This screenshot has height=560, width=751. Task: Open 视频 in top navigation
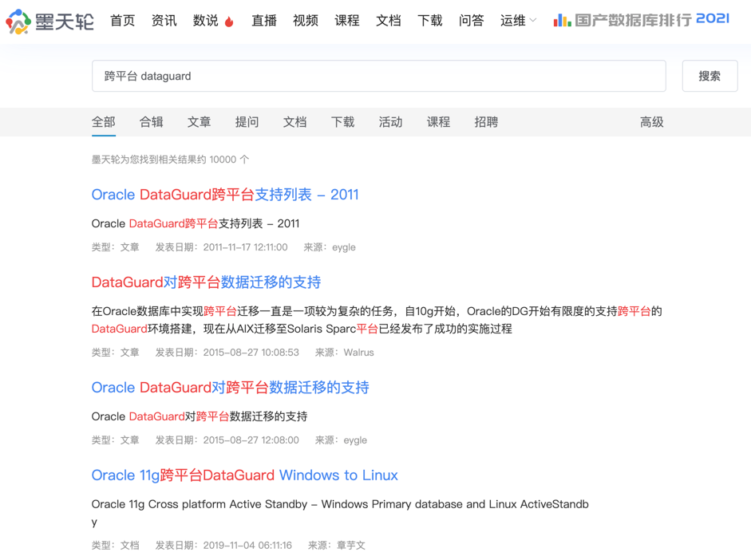(306, 21)
